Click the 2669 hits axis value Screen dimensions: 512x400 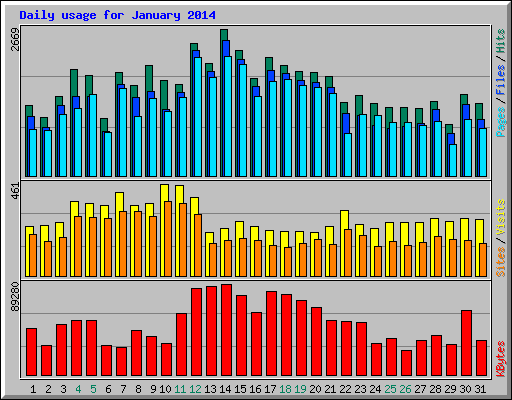[x=15, y=40]
